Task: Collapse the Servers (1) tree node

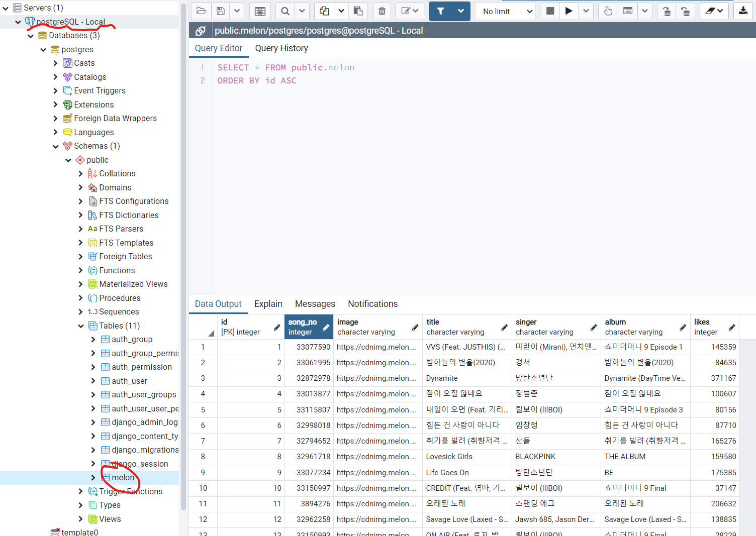Action: (x=6, y=8)
